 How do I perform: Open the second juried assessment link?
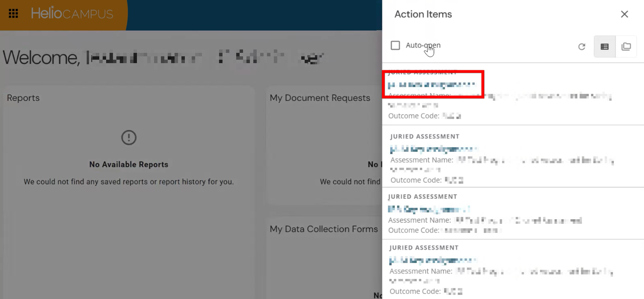tap(434, 149)
